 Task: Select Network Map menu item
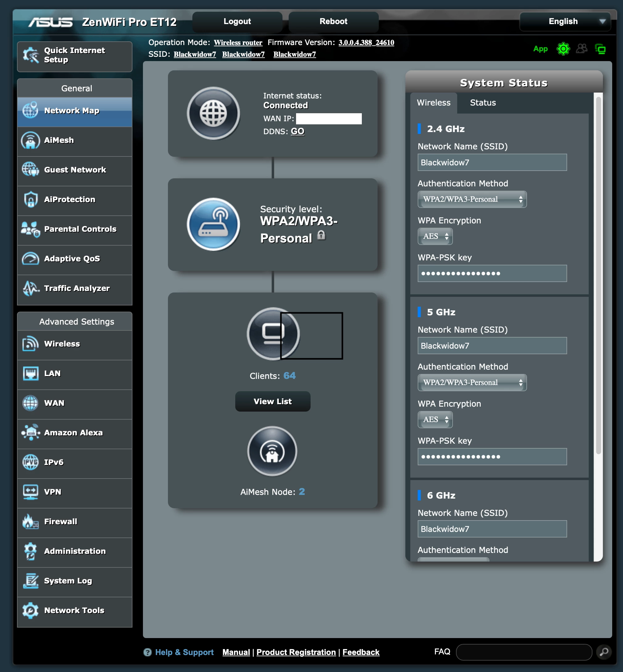tap(74, 112)
